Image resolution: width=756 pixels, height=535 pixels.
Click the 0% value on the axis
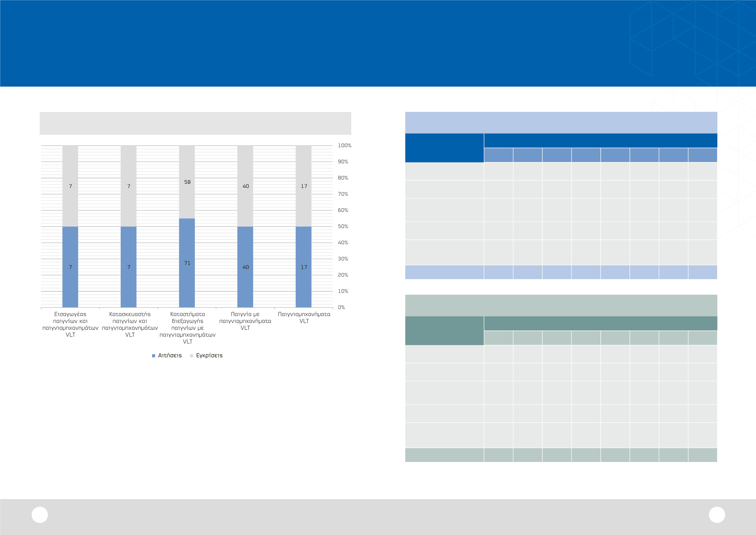pyautogui.click(x=341, y=308)
